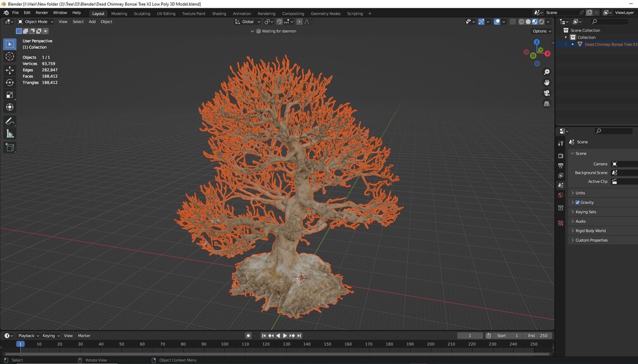The image size is (638, 364).
Task: Pick the Rotate tool
Action: (x=10, y=82)
